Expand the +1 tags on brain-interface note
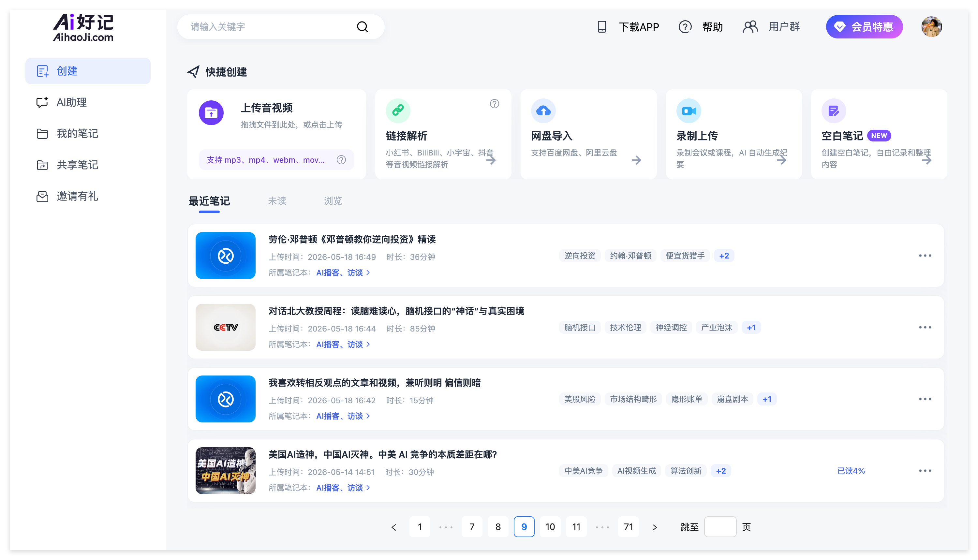The image size is (978, 560). 751,327
